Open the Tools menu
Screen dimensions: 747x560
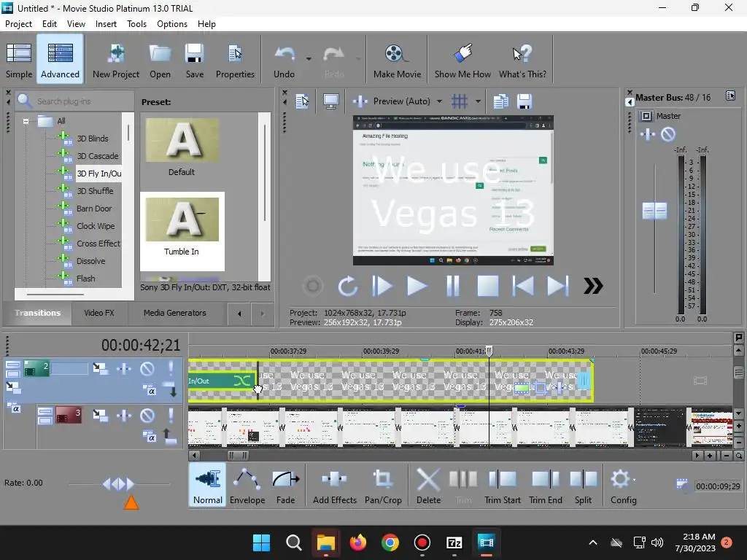pos(136,24)
